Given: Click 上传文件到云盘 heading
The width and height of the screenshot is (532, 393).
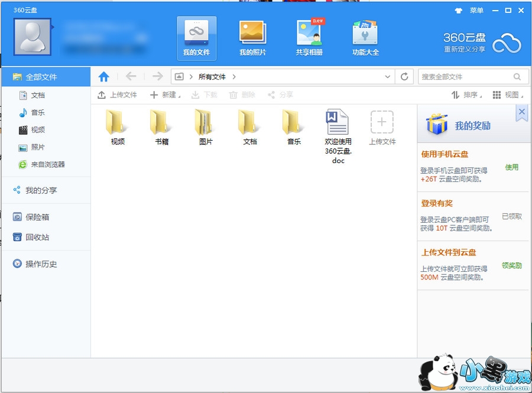Looking at the screenshot, I should pyautogui.click(x=449, y=252).
